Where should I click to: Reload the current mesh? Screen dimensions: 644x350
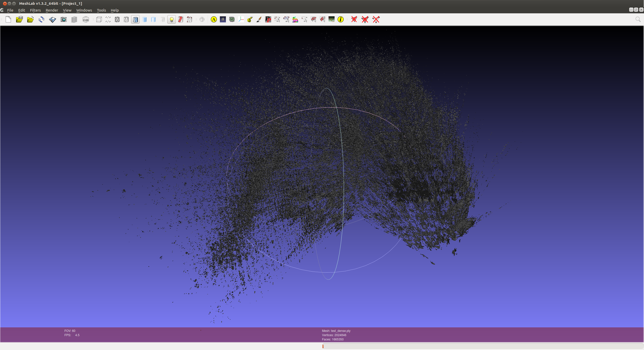click(41, 19)
